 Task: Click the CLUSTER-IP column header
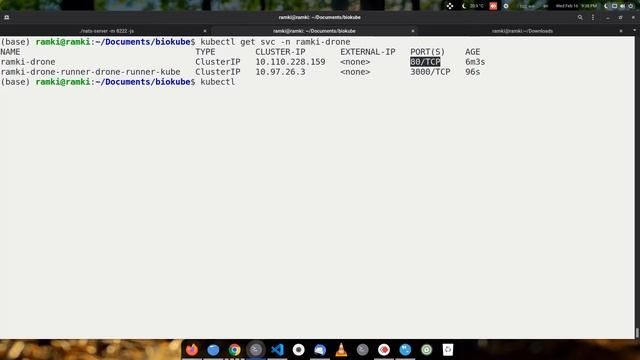(x=280, y=52)
